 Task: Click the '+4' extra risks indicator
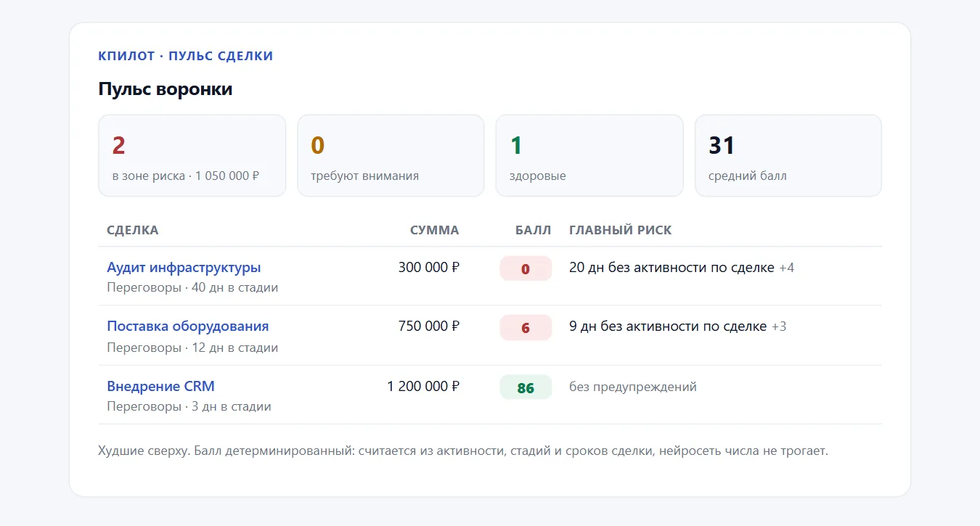(787, 268)
